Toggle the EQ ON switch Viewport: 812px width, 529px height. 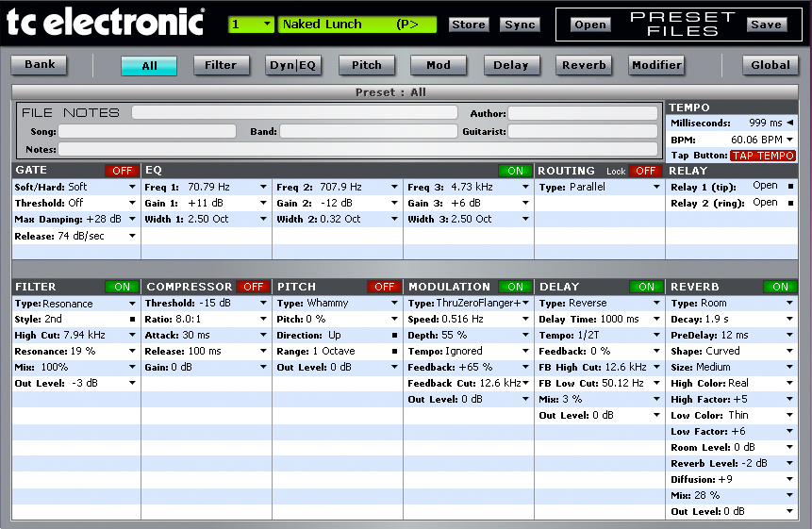point(515,171)
